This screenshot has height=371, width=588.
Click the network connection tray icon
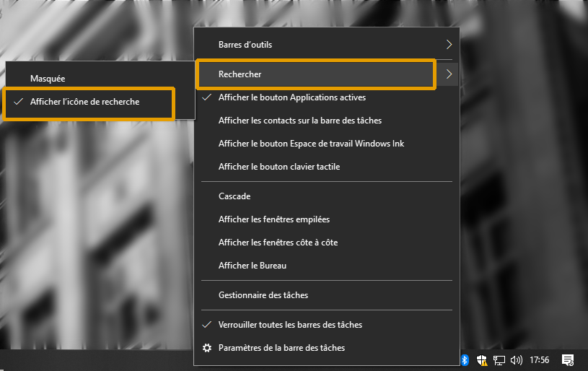499,359
